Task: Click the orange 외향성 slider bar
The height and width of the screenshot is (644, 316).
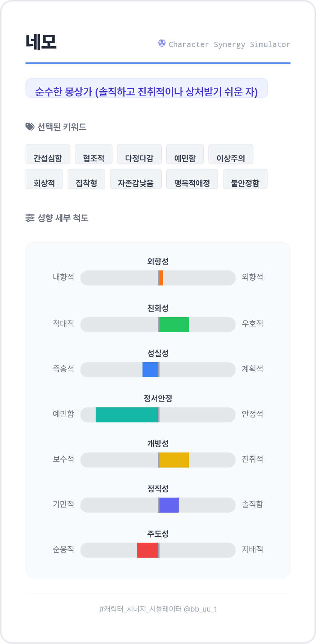Action: (161, 278)
